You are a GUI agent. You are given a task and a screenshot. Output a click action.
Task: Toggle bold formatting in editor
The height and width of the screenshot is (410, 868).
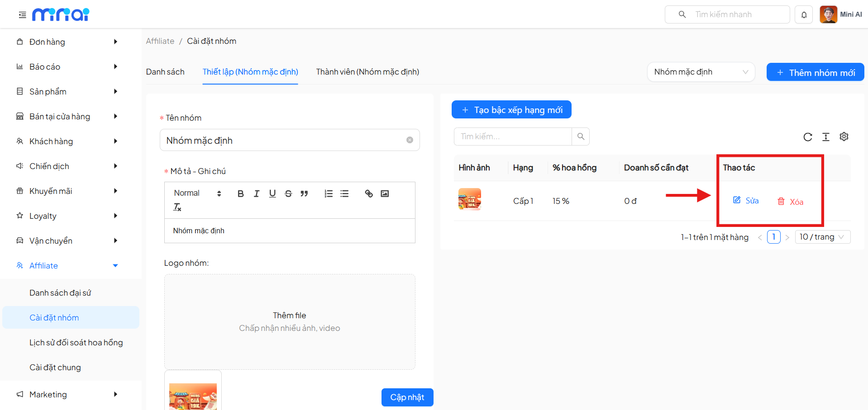[x=240, y=193]
